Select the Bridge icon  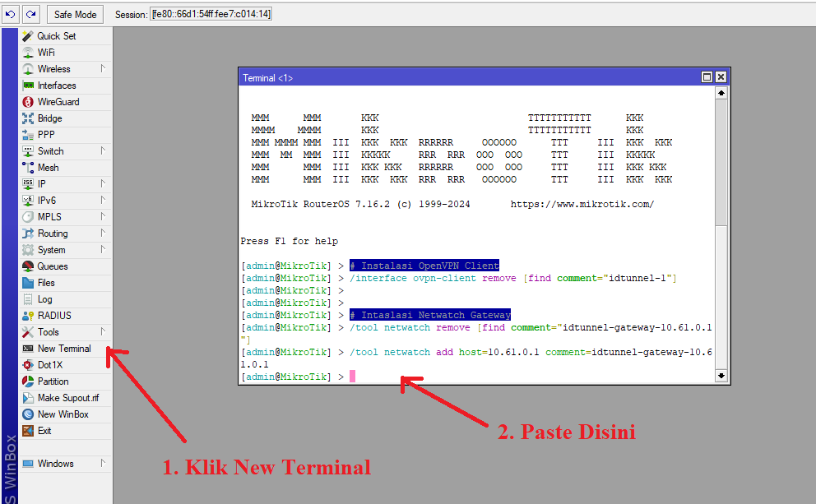click(x=28, y=118)
